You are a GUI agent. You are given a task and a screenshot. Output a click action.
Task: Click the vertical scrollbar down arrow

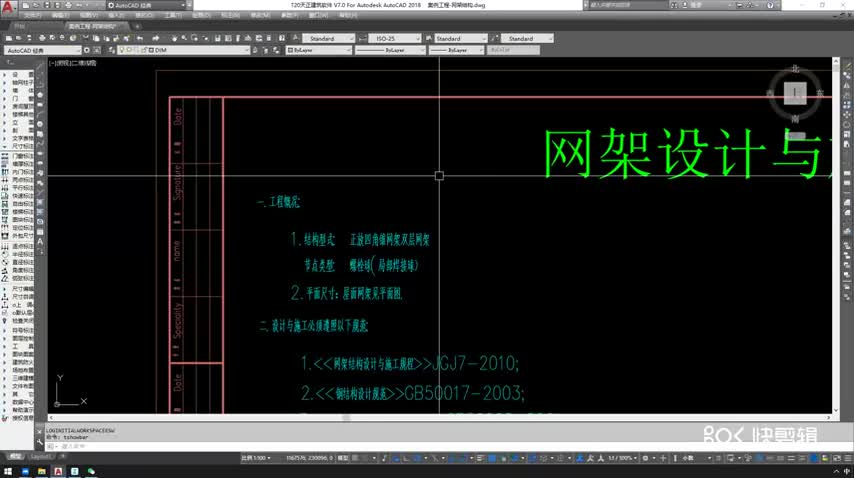point(836,410)
